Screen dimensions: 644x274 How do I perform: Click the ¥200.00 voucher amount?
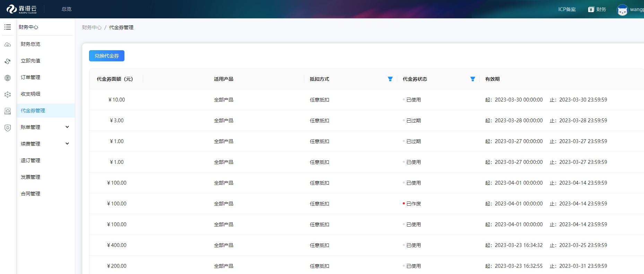117,266
